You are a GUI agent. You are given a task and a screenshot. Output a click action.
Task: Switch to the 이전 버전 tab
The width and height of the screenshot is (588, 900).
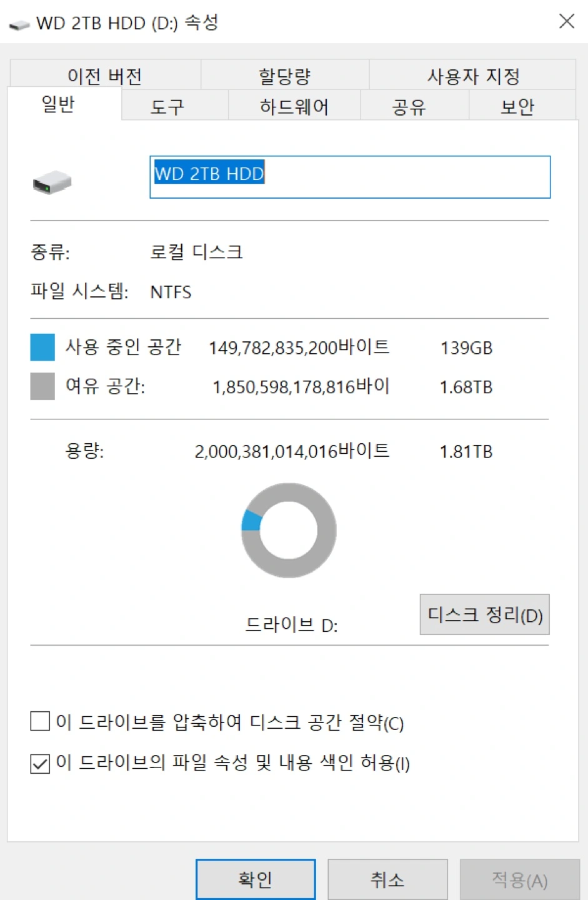pyautogui.click(x=105, y=76)
